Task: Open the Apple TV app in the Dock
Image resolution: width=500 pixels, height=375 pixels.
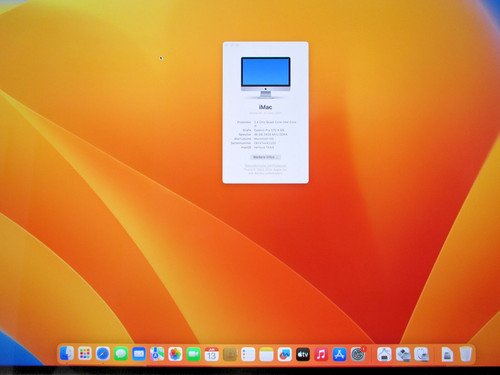Action: pos(303,354)
